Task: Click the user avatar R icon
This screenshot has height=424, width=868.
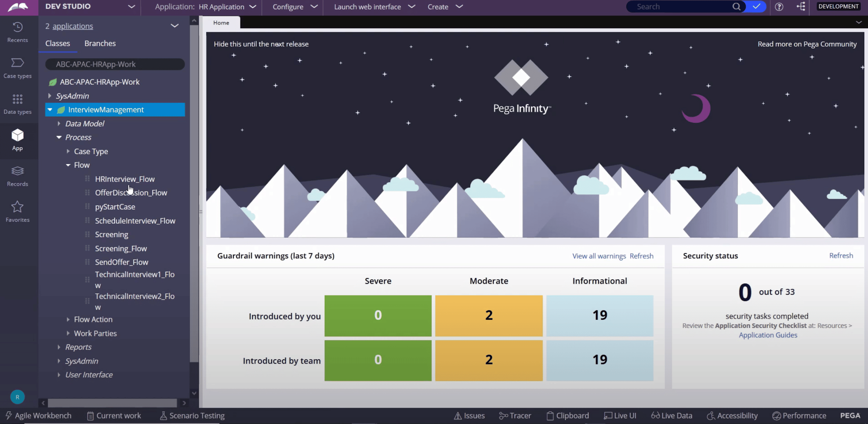Action: pos(17,397)
